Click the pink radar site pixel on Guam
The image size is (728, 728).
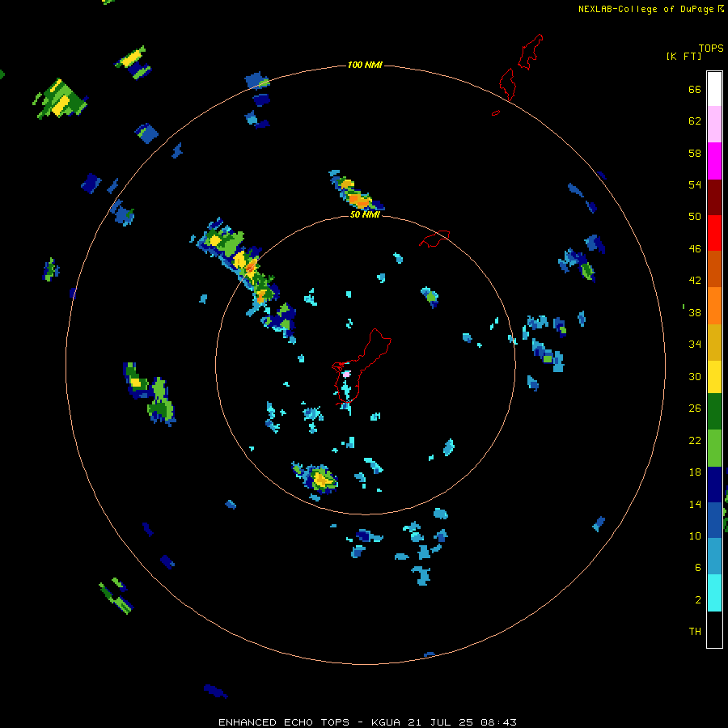(x=346, y=373)
